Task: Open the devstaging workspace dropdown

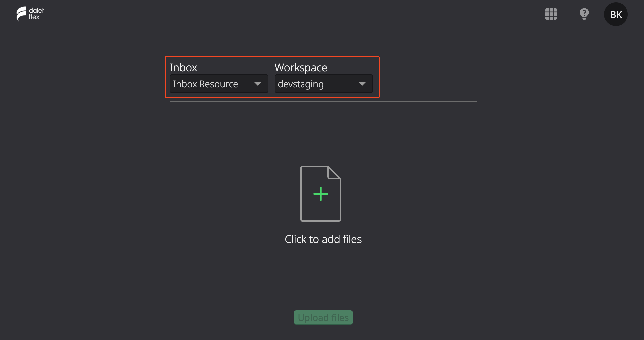Action: click(x=324, y=84)
